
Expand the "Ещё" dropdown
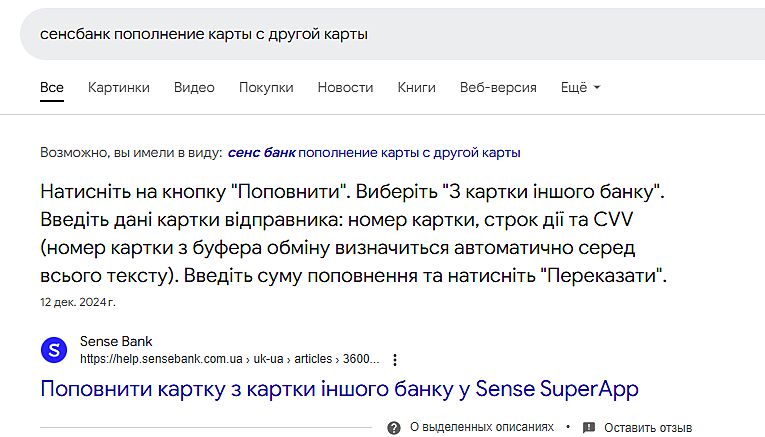coord(580,87)
